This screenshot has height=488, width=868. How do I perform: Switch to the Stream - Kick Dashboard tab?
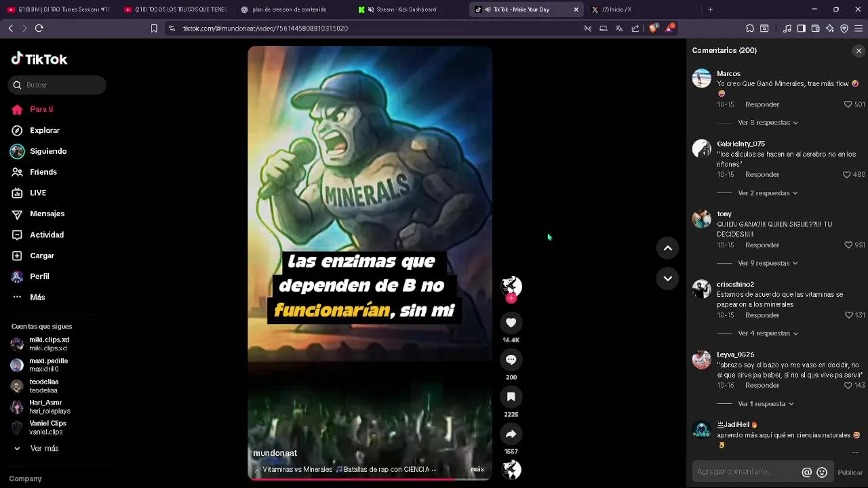[x=406, y=9]
